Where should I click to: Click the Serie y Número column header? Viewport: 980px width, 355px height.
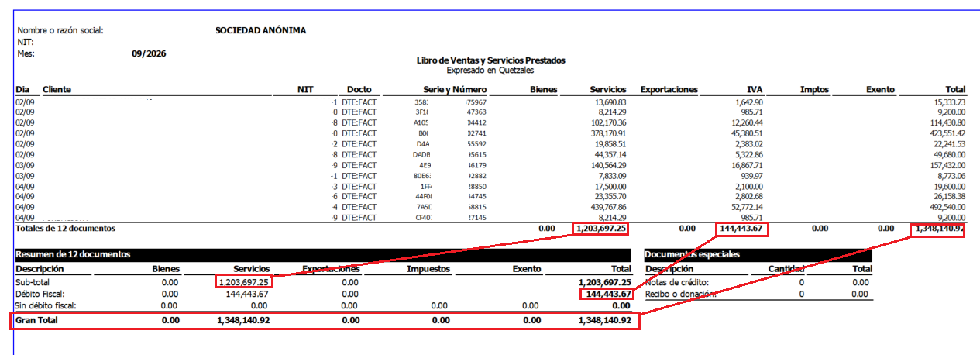pos(455,90)
